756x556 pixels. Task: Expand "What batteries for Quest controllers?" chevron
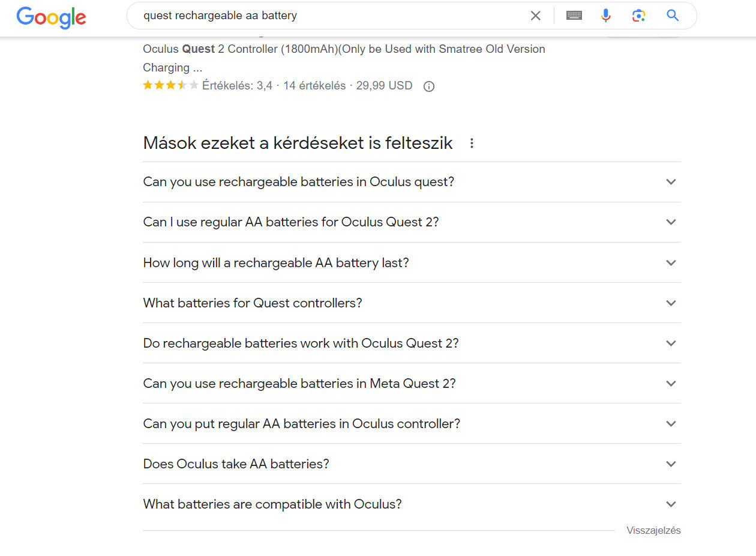671,303
